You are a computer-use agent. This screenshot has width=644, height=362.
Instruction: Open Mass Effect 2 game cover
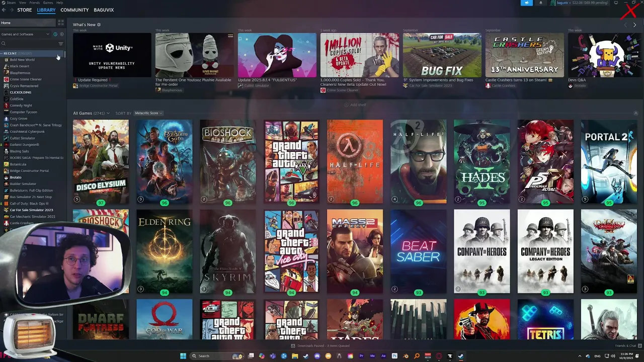coord(355,251)
